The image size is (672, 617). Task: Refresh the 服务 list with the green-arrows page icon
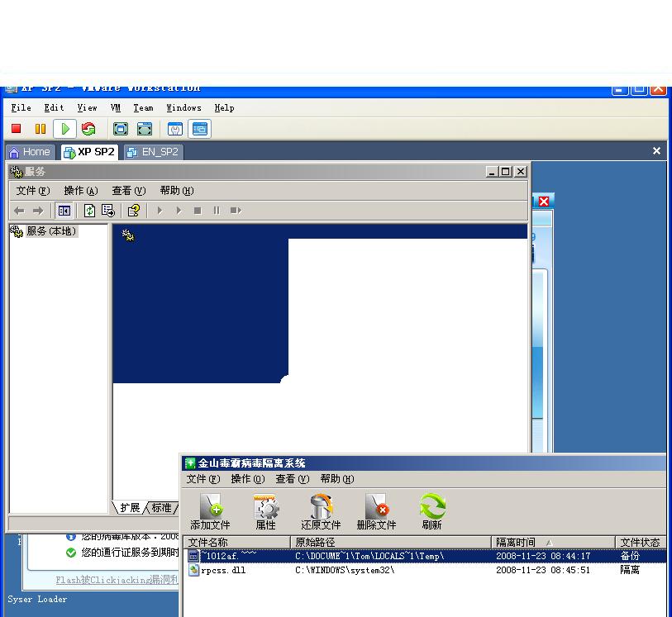(89, 211)
